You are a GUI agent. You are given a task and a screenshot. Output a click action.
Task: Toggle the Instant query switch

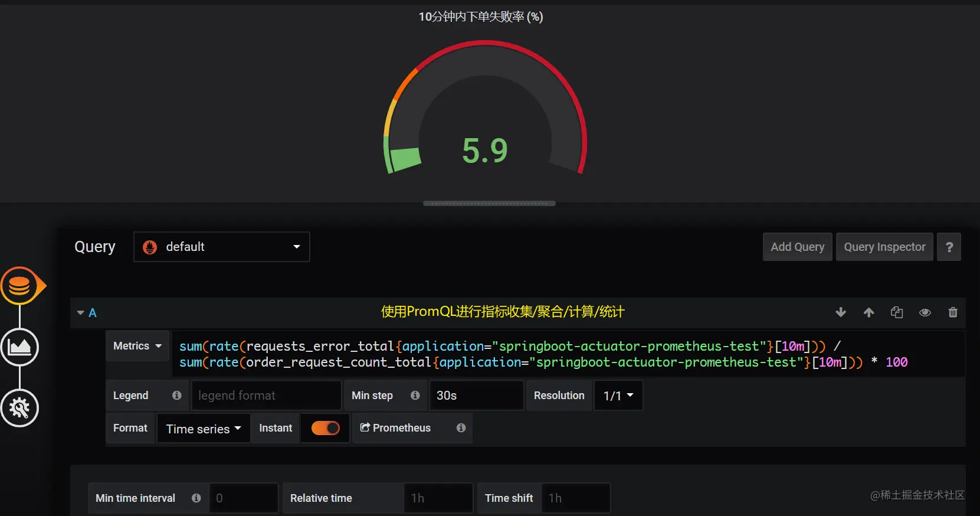pos(326,428)
